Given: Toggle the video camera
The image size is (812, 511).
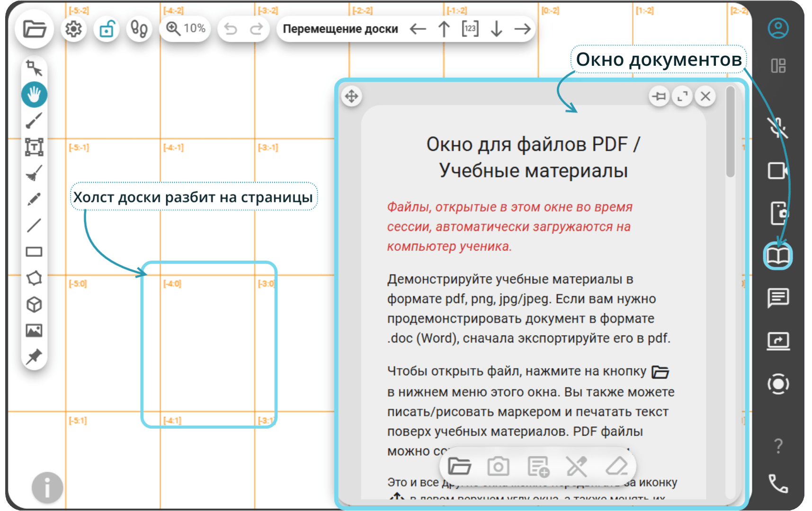Looking at the screenshot, I should point(778,170).
